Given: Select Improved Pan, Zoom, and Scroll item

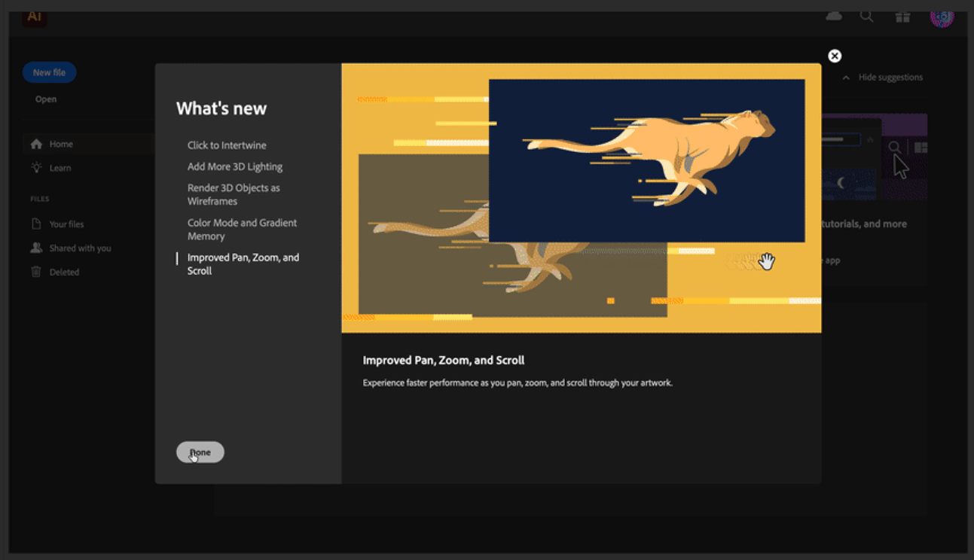Looking at the screenshot, I should point(243,263).
